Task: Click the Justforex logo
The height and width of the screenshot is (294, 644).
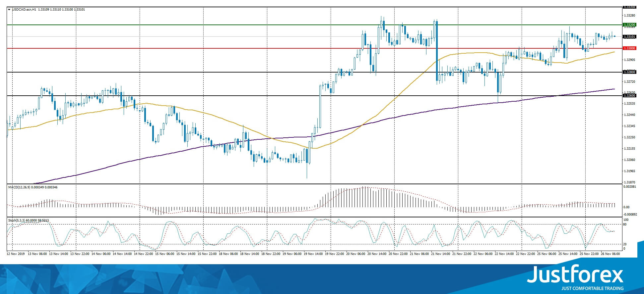Action: [x=575, y=275]
